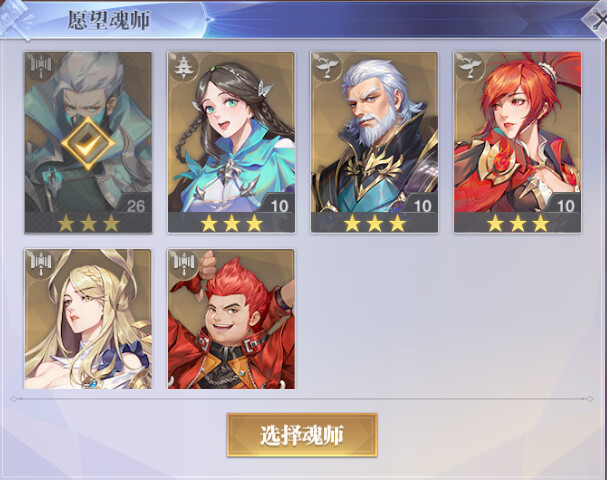This screenshot has height=480, width=607.
Task: Select the black-haired girl in teal cape card
Action: [231, 142]
